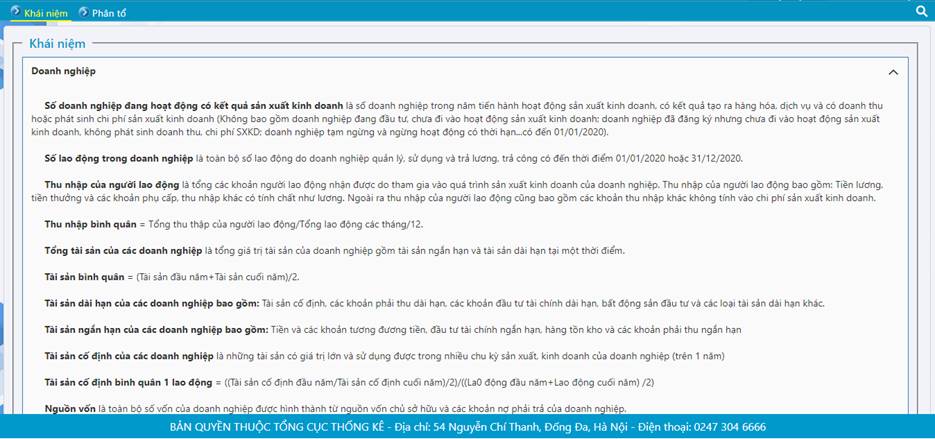Click the magnifier search icon
This screenshot has height=439, width=935.
(921, 12)
